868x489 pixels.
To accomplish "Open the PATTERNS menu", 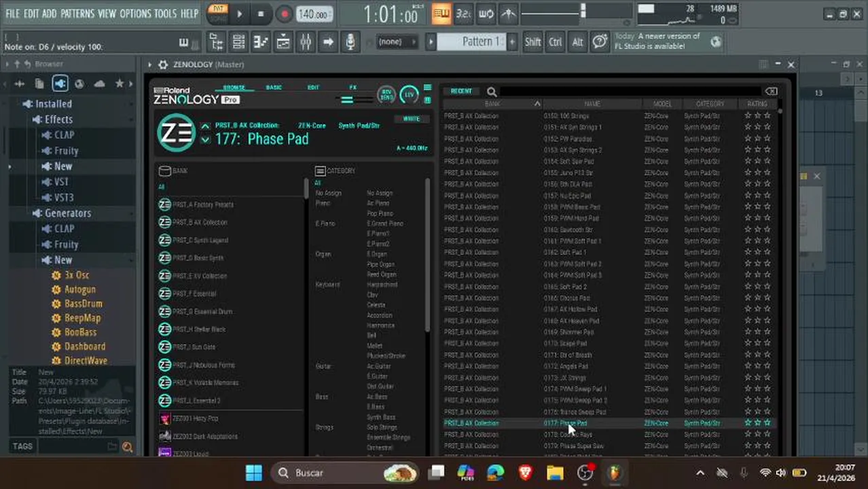I will click(77, 14).
